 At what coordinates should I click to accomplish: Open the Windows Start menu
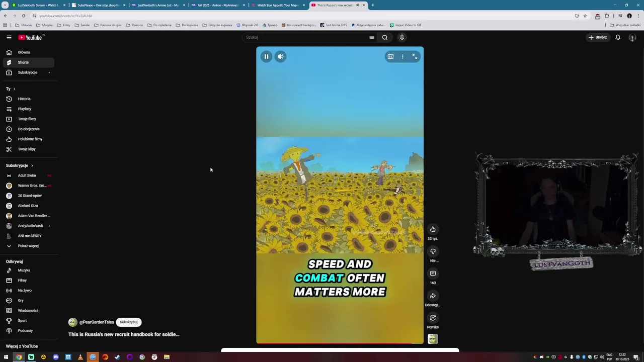tap(6, 357)
